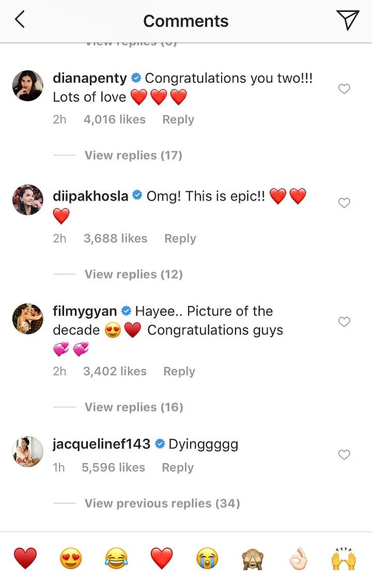Open direct messages paper plane icon
The image size is (372, 588).
pos(348,20)
